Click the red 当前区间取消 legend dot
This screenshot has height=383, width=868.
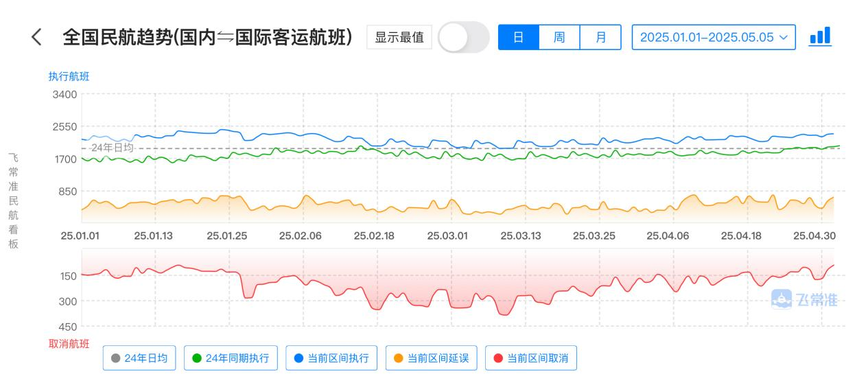498,358
